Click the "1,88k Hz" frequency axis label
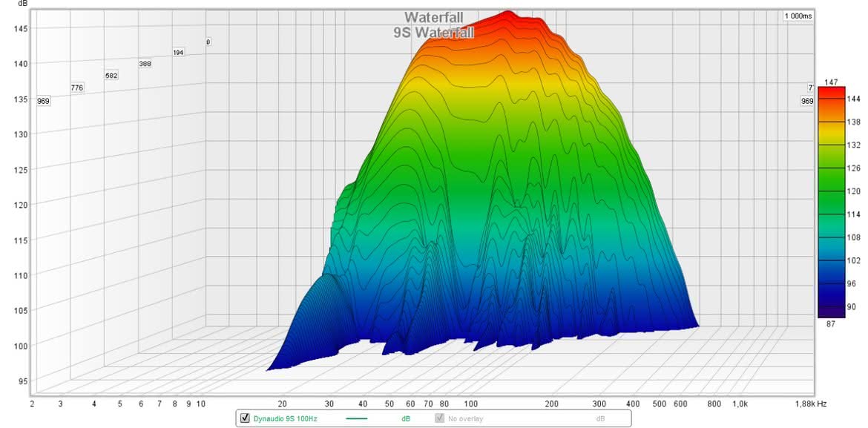The image size is (868, 428). coord(812,404)
